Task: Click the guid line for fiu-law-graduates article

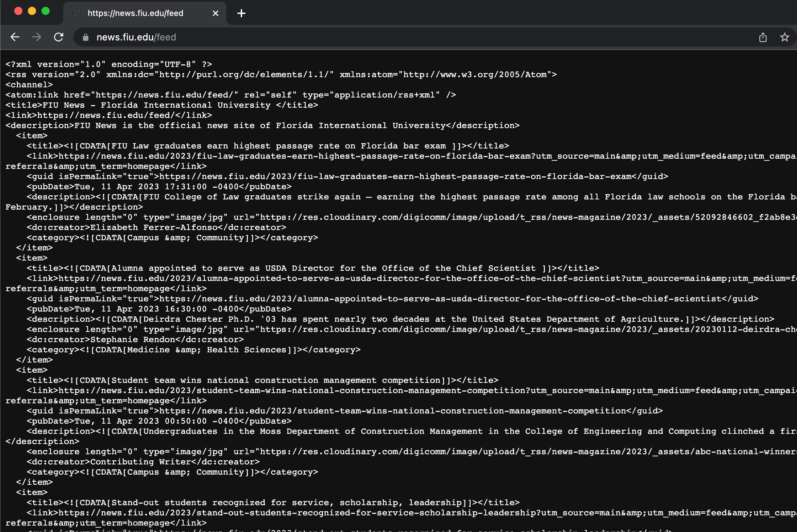Action: (x=347, y=176)
